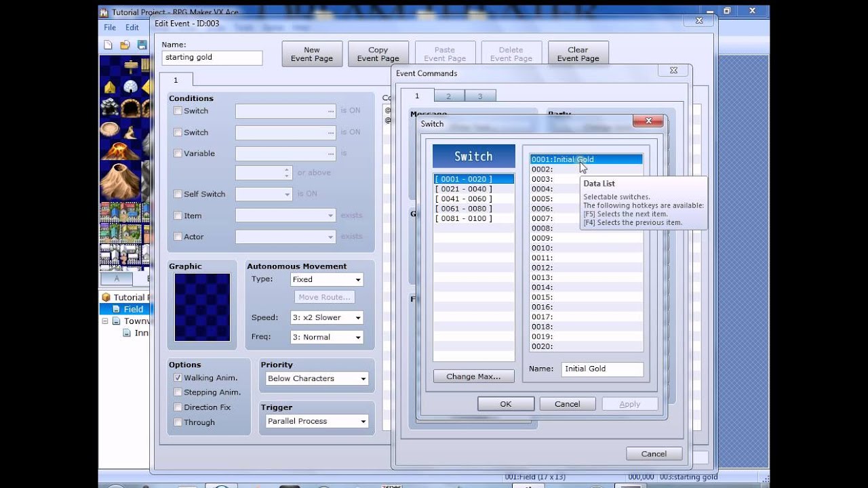Click the event name input field
868x488 pixels.
(212, 58)
